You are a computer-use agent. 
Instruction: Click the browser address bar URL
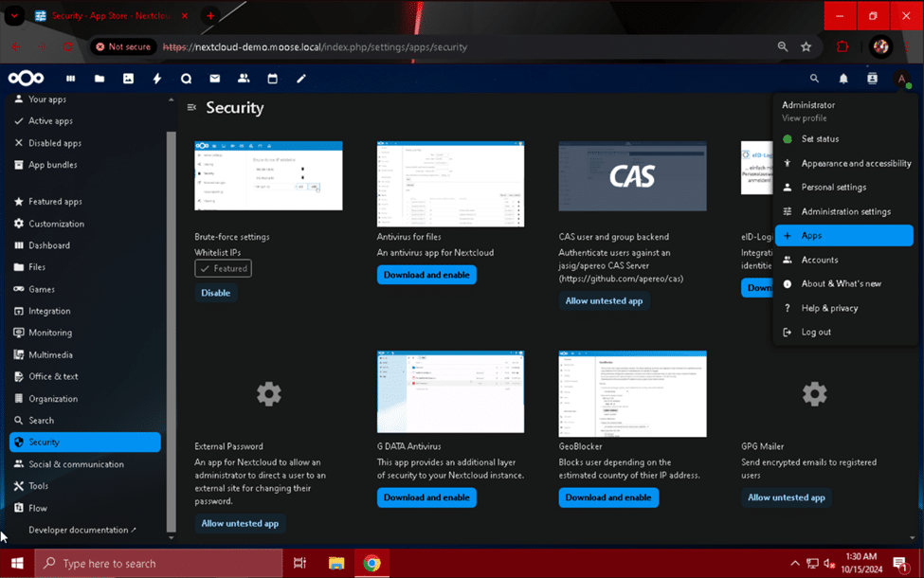[x=316, y=47]
